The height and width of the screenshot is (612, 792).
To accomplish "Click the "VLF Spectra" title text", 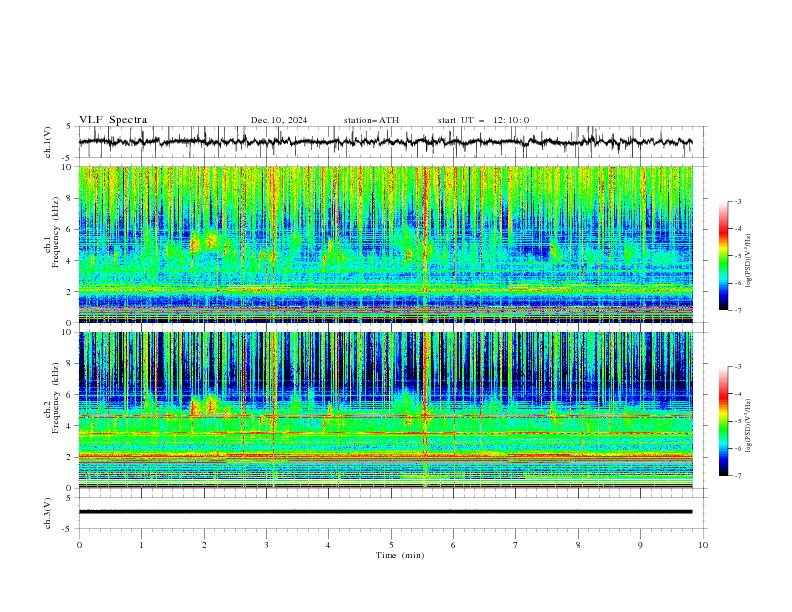I will 113,120.
